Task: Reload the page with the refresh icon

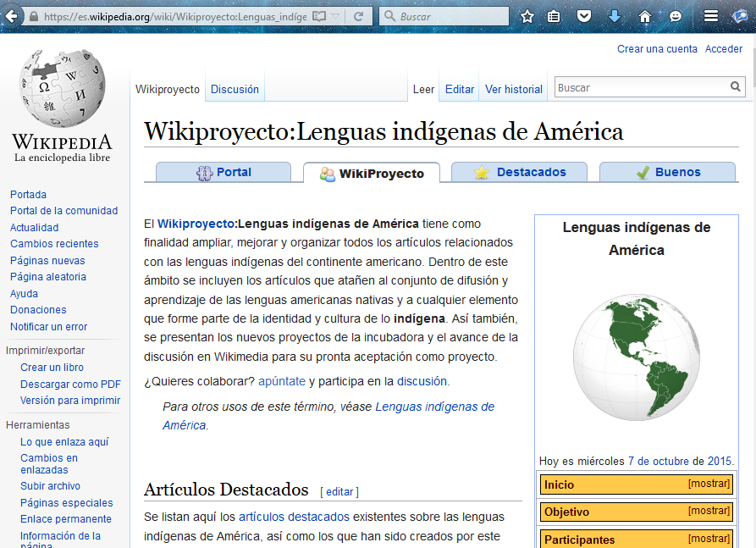Action: (358, 16)
